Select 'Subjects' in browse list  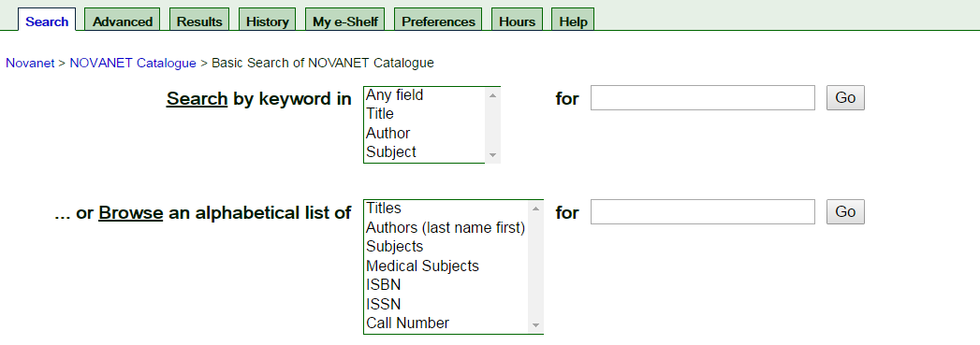[x=446, y=247]
